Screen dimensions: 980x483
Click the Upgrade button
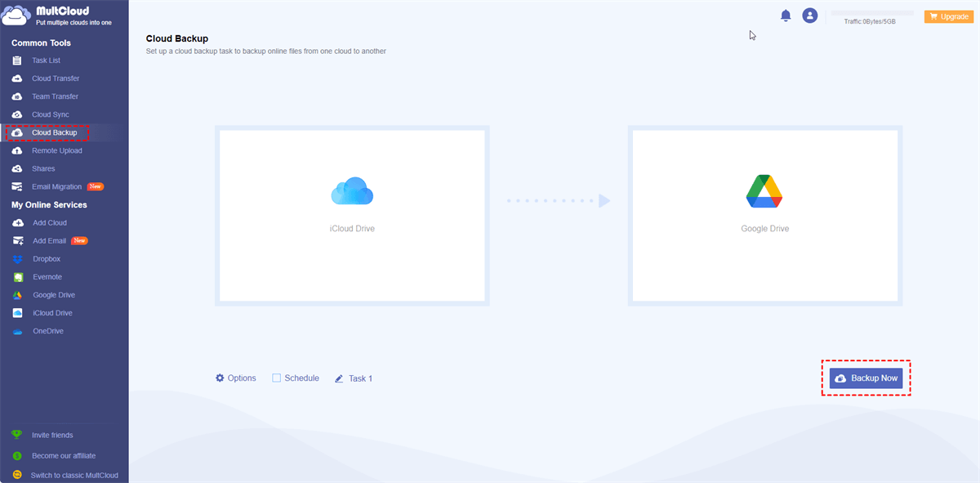point(948,16)
